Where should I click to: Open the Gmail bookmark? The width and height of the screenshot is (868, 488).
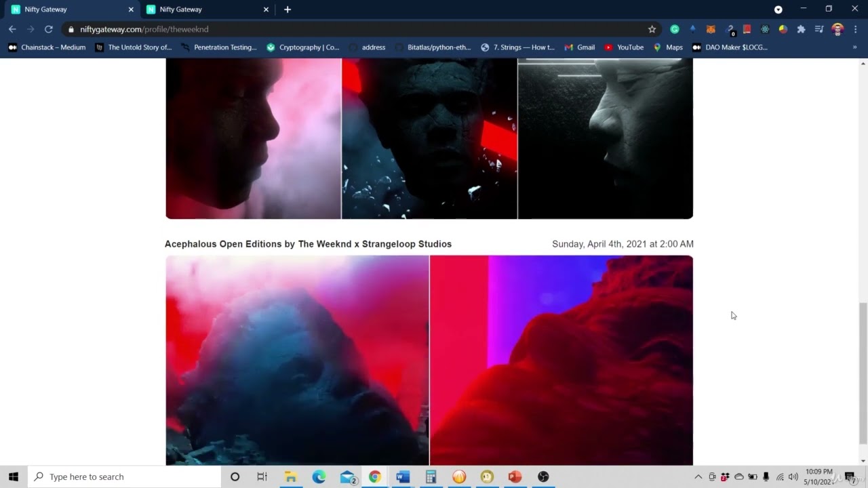[x=580, y=47]
